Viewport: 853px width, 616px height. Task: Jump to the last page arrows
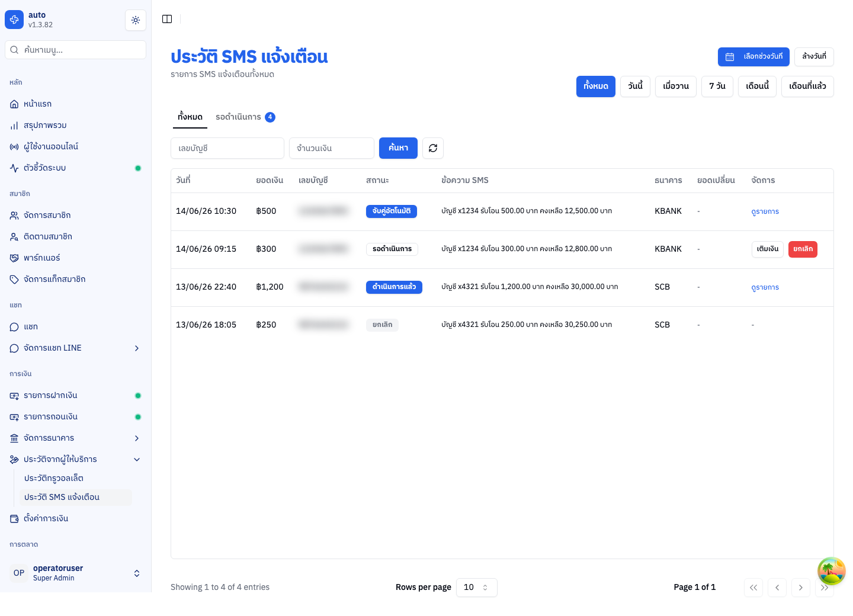(x=825, y=588)
